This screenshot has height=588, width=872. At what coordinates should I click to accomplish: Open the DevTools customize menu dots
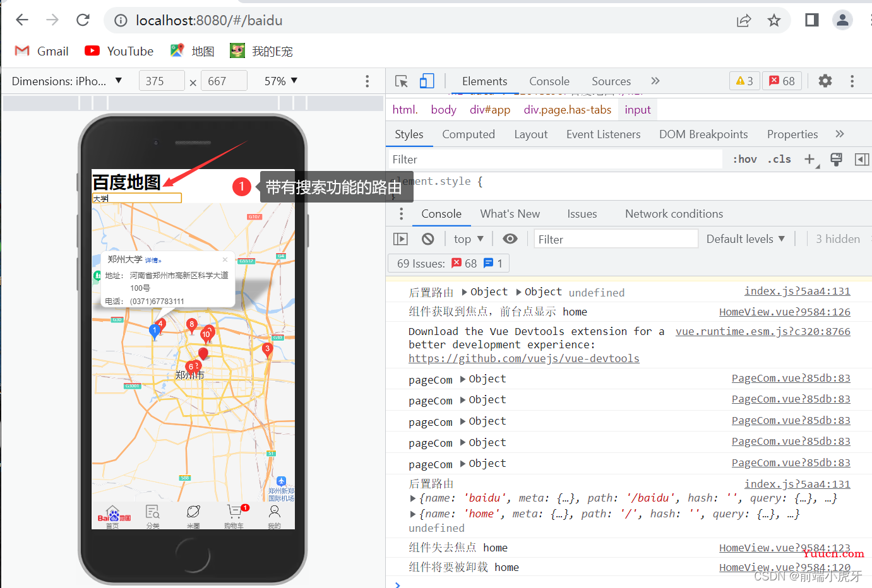tap(852, 81)
